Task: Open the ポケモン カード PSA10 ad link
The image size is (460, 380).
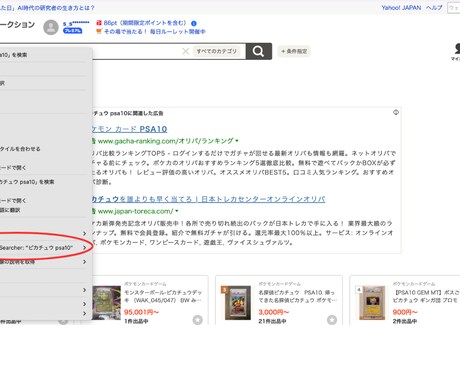Action: tap(129, 129)
